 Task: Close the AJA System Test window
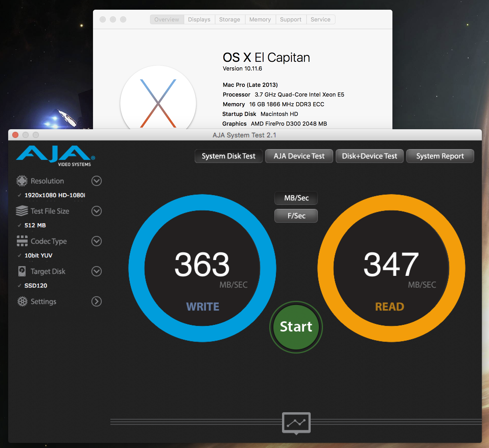[15, 135]
